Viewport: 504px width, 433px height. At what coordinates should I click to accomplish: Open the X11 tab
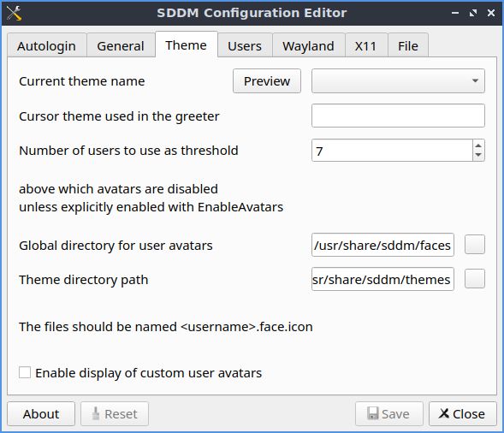365,45
